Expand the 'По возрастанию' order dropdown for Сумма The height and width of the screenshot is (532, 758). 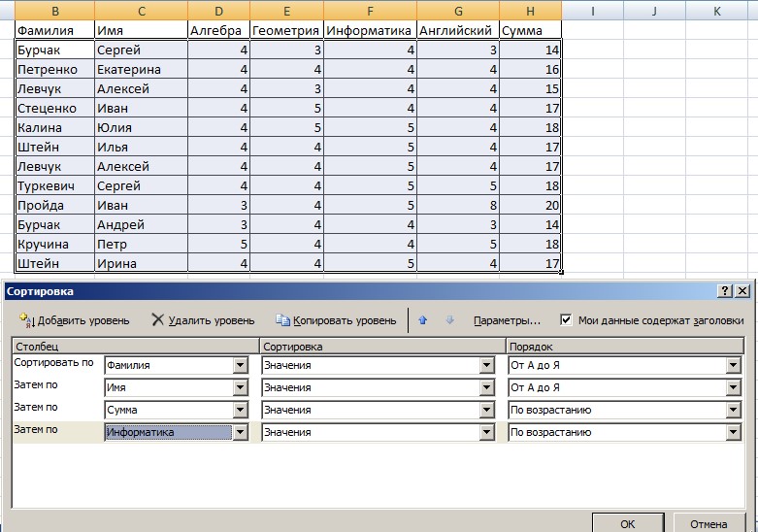735,411
